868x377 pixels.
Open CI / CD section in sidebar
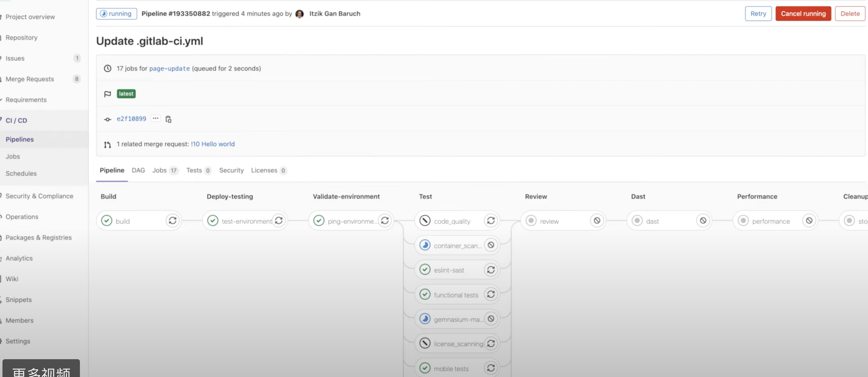pyautogui.click(x=16, y=121)
